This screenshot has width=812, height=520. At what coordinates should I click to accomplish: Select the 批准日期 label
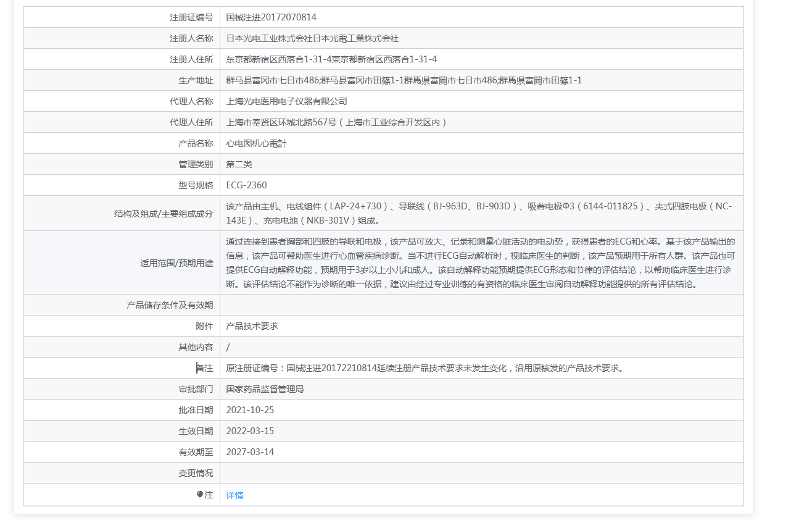(196, 410)
